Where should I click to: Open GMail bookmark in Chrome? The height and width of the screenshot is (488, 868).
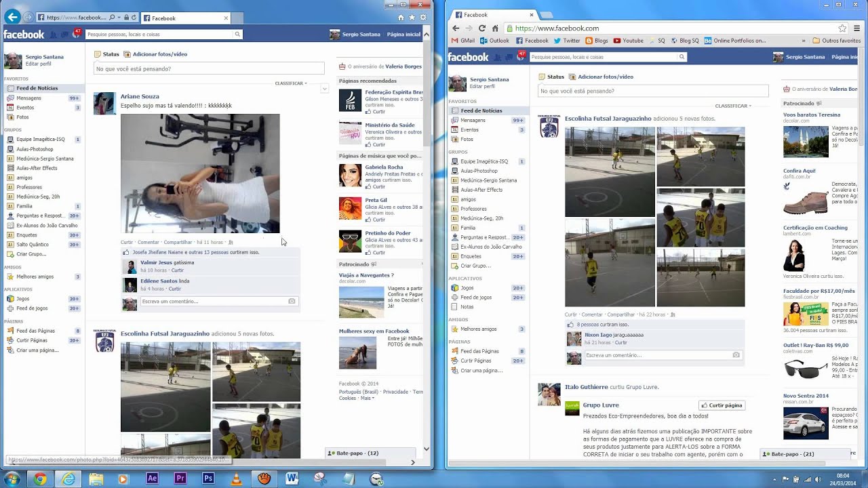[462, 41]
